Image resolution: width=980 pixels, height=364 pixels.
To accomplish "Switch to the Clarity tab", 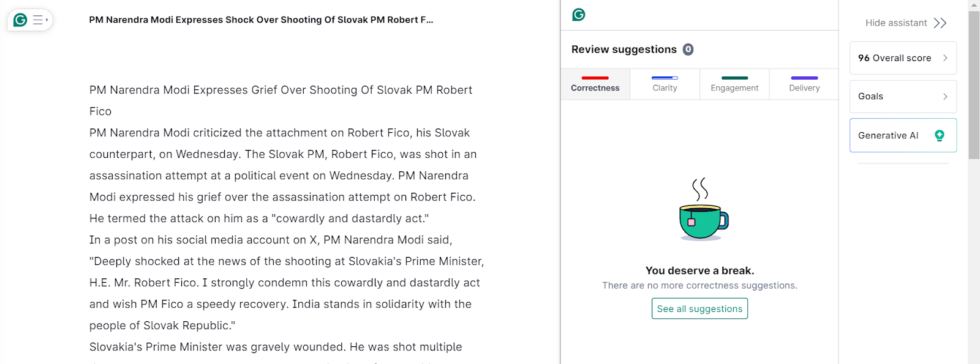I will coord(665,84).
